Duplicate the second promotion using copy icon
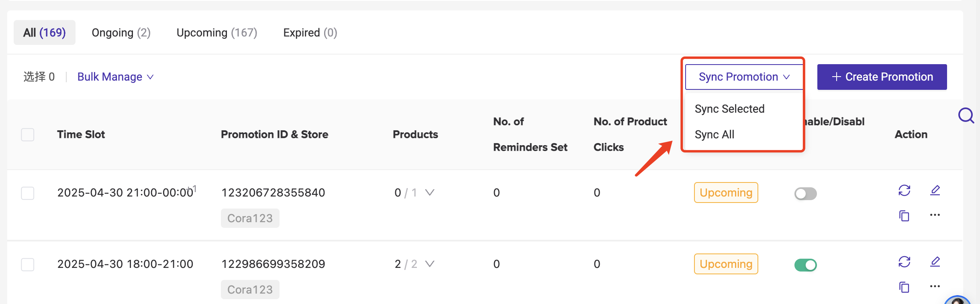Image resolution: width=980 pixels, height=304 pixels. (x=904, y=287)
